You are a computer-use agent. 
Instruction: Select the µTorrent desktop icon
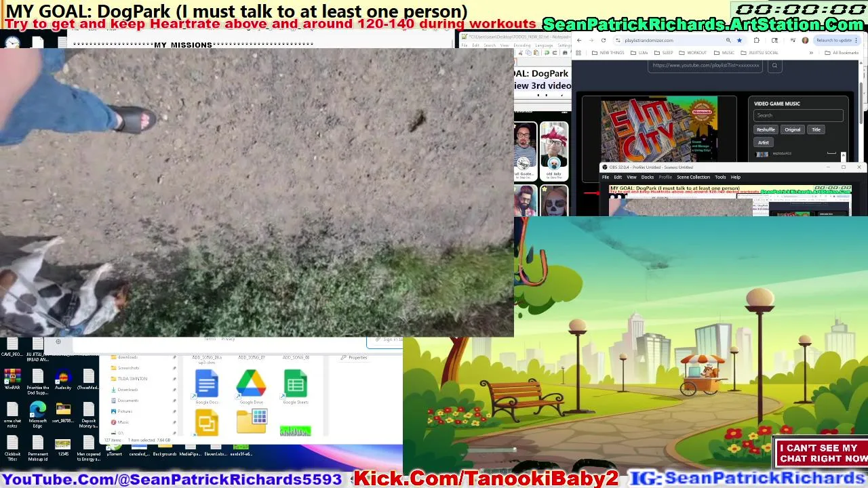point(115,450)
